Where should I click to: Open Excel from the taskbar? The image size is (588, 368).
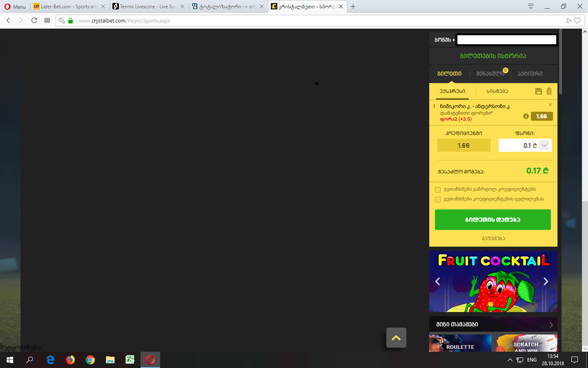(x=130, y=360)
